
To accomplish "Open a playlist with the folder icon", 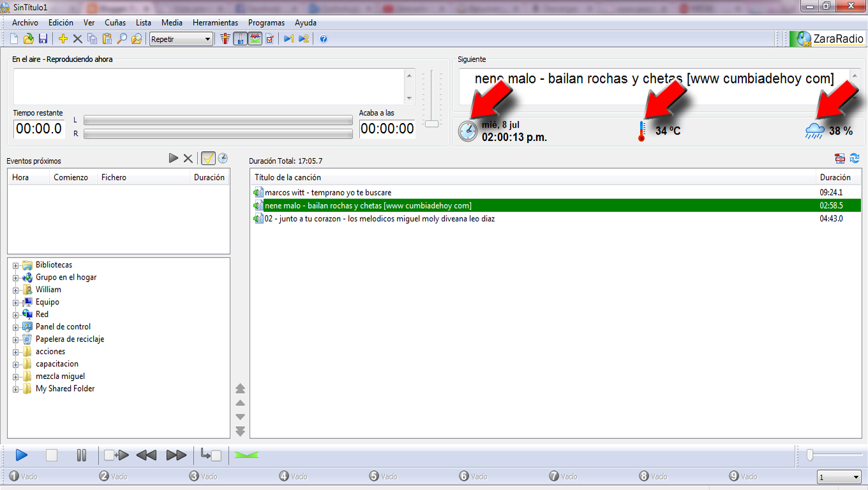I will 29,39.
